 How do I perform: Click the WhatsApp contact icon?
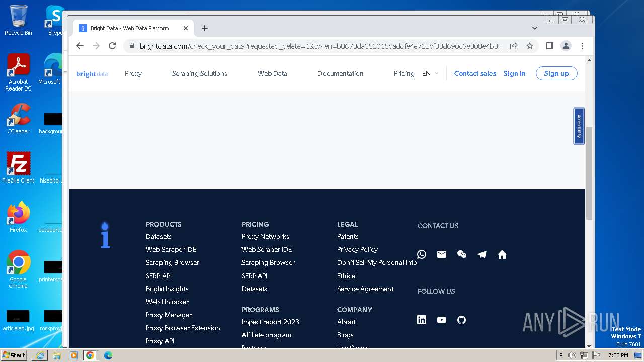pyautogui.click(x=422, y=254)
